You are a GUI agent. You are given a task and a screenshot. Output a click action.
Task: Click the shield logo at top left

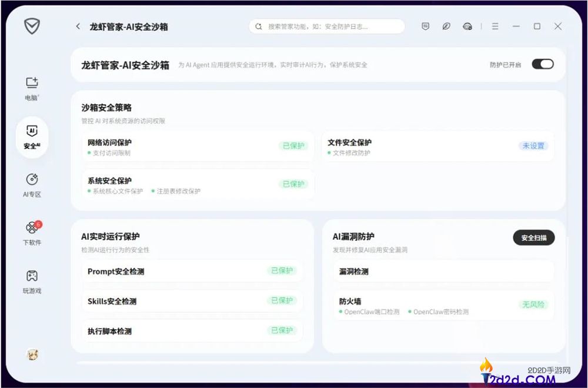(32, 26)
